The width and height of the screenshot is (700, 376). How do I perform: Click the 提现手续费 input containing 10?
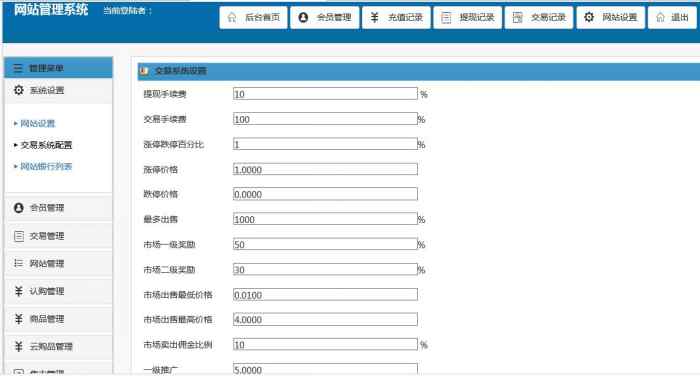click(x=325, y=93)
